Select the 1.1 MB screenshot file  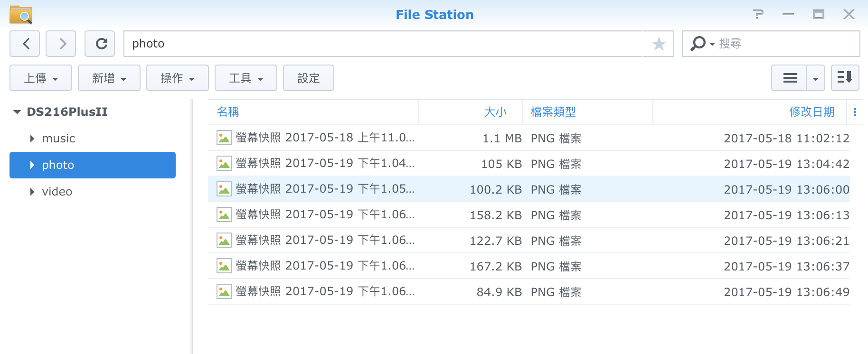pyautogui.click(x=325, y=138)
